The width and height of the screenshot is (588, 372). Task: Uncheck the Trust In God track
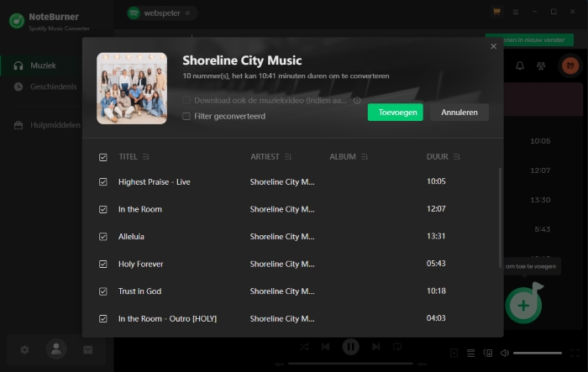click(x=102, y=291)
